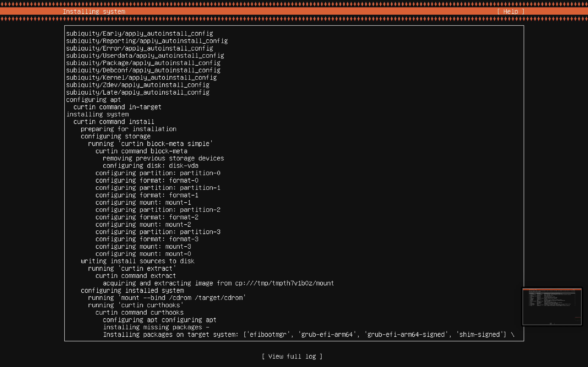This screenshot has width=588, height=367.
Task: Click the 'Installing system' header title
Action: 94,11
